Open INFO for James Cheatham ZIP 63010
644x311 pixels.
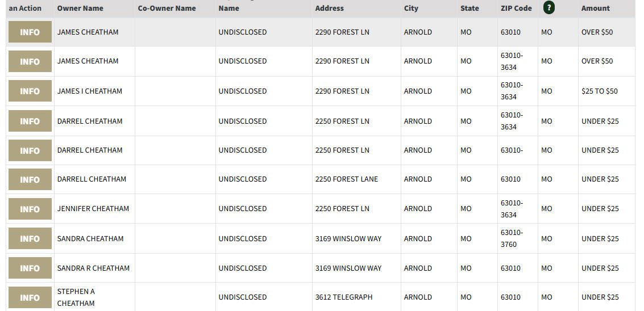pos(30,32)
